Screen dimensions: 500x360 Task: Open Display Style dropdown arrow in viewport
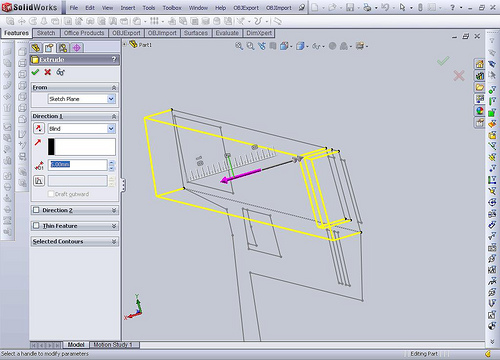click(x=307, y=46)
